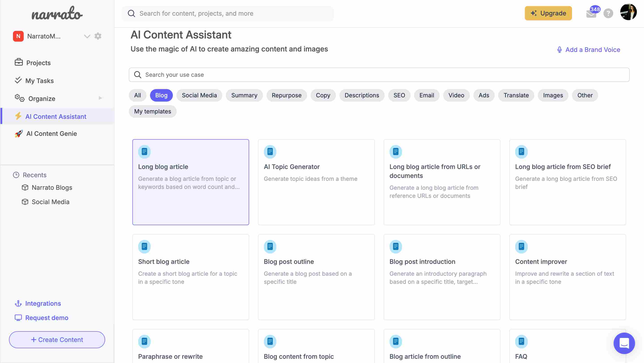Open the user profile avatar
Screen dimensions: 644x363
coord(628,12)
